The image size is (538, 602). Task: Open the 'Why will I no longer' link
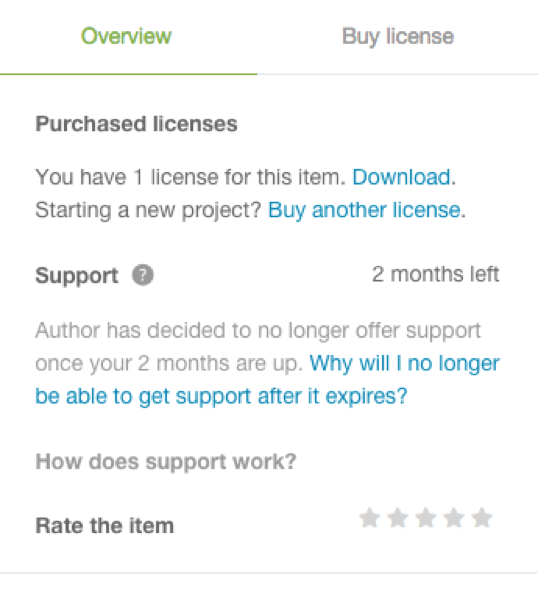click(x=404, y=363)
